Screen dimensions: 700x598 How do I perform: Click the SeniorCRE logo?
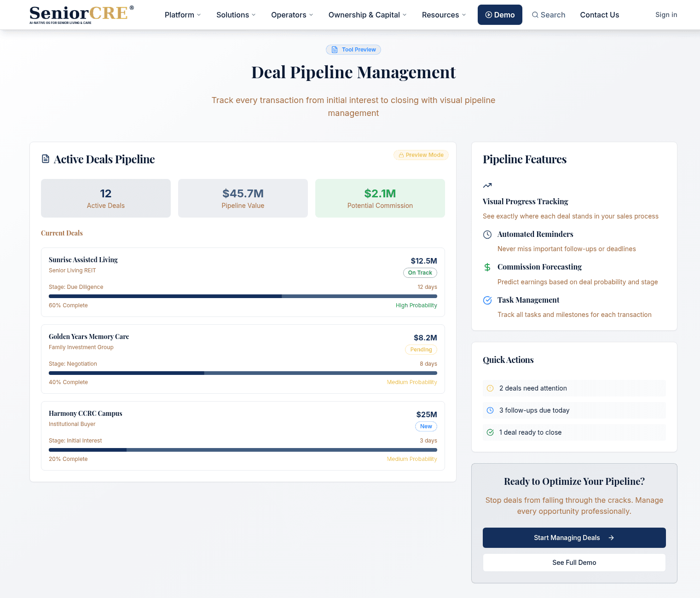(x=81, y=15)
